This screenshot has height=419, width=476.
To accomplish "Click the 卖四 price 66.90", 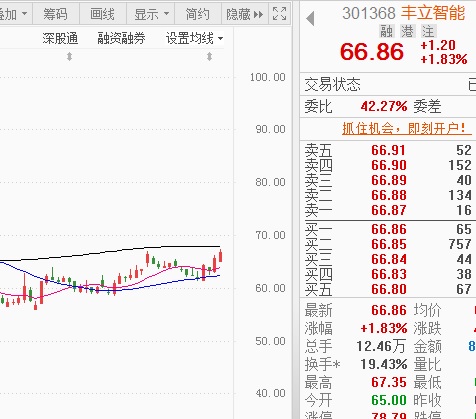I will click(x=389, y=165).
